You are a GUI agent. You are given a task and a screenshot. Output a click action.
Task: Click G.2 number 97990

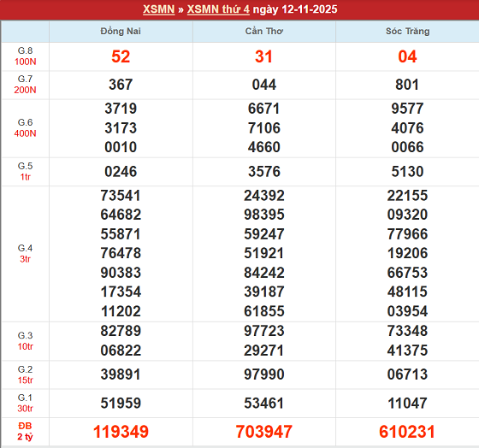point(264,374)
